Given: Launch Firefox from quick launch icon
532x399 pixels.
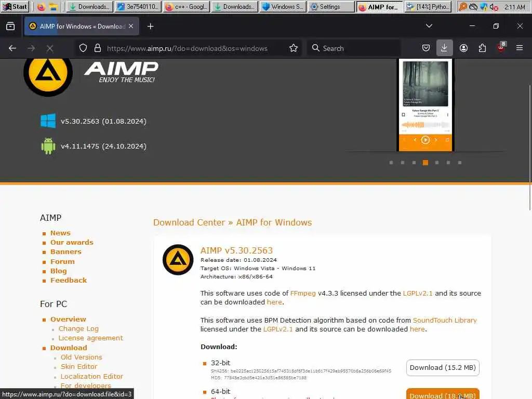Looking at the screenshot, I should pos(41,7).
